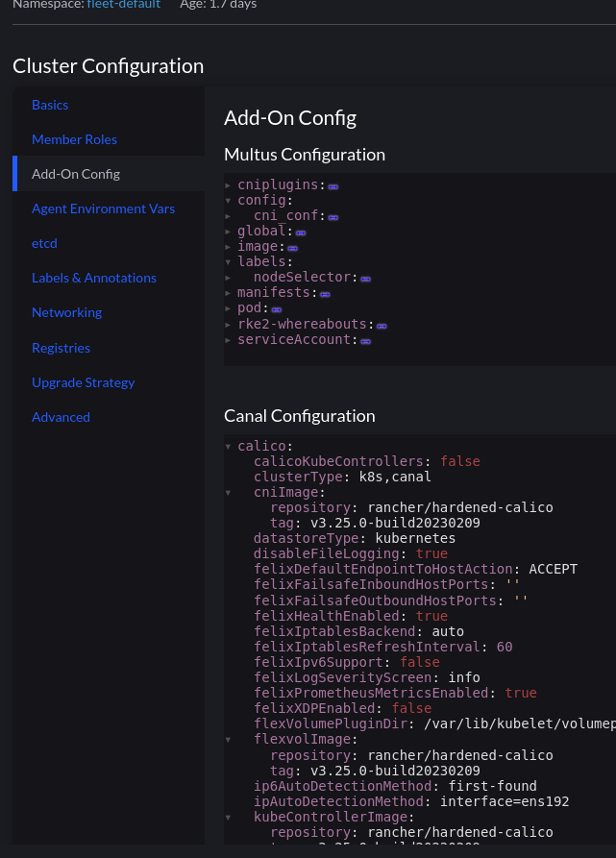The width and height of the screenshot is (616, 858).
Task: Click flexvolImage tag v3.25.0-build20230209
Action: click(396, 771)
